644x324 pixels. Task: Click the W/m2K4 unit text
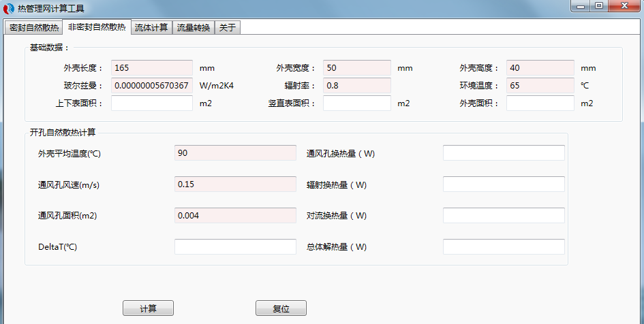(x=217, y=86)
